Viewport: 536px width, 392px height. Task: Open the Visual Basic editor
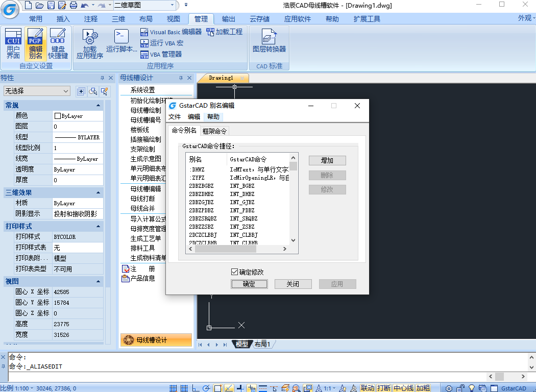pyautogui.click(x=171, y=32)
